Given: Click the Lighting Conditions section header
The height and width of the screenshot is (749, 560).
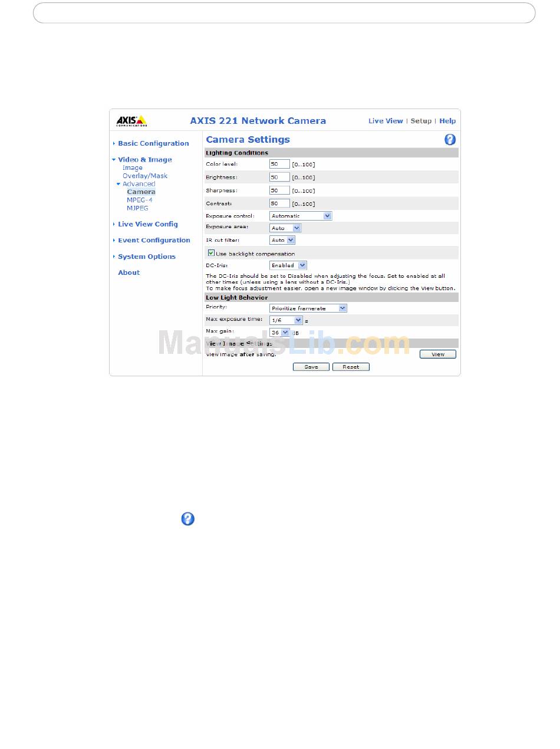Looking at the screenshot, I should click(x=331, y=153).
